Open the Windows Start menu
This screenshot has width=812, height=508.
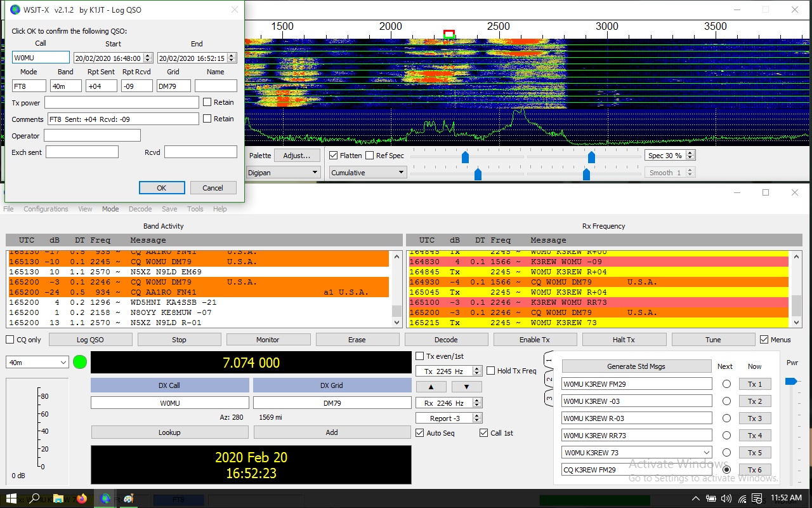pyautogui.click(x=11, y=498)
